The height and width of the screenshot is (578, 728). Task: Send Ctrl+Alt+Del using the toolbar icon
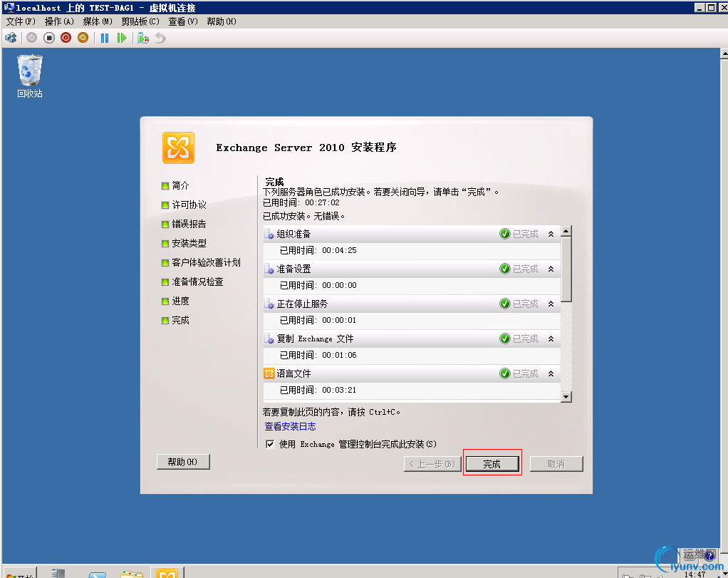11,38
